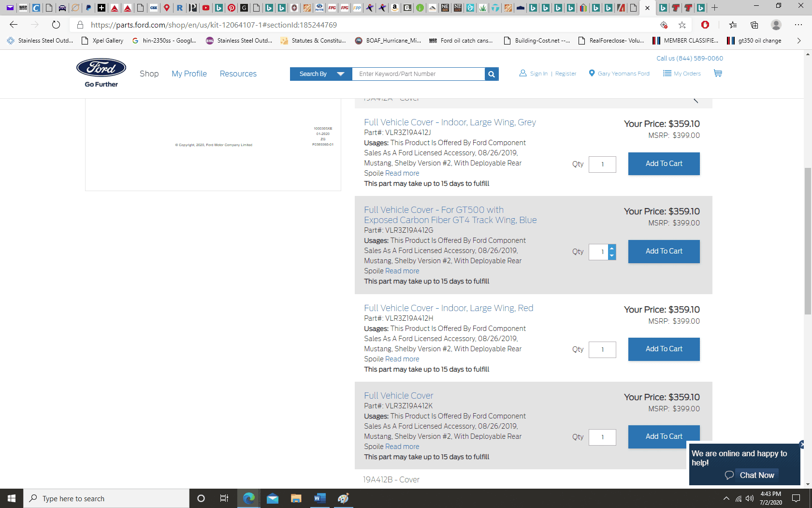Click the magnifier search button
This screenshot has width=812, height=508.
click(x=492, y=74)
